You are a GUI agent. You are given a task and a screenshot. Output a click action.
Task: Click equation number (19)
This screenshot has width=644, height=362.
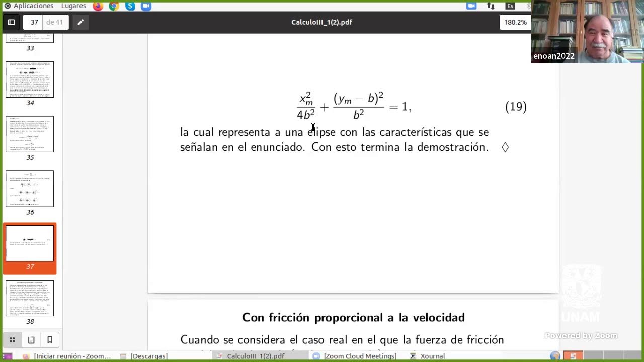pyautogui.click(x=516, y=107)
